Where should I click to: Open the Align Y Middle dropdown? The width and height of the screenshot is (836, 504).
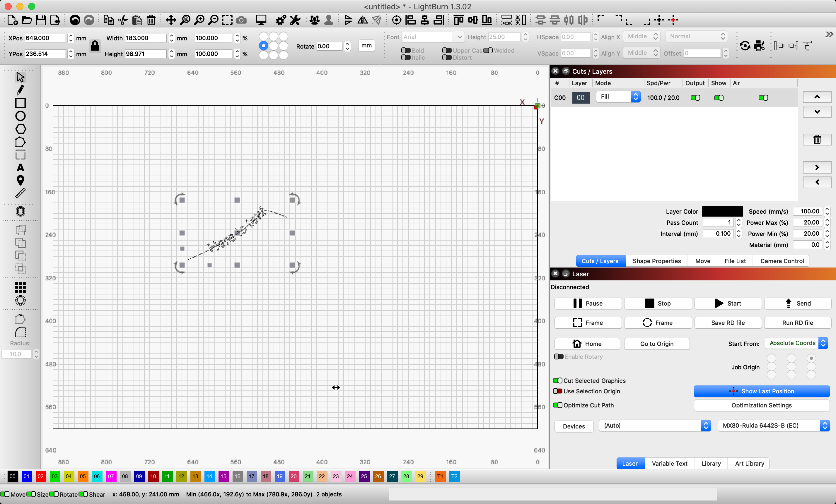641,53
